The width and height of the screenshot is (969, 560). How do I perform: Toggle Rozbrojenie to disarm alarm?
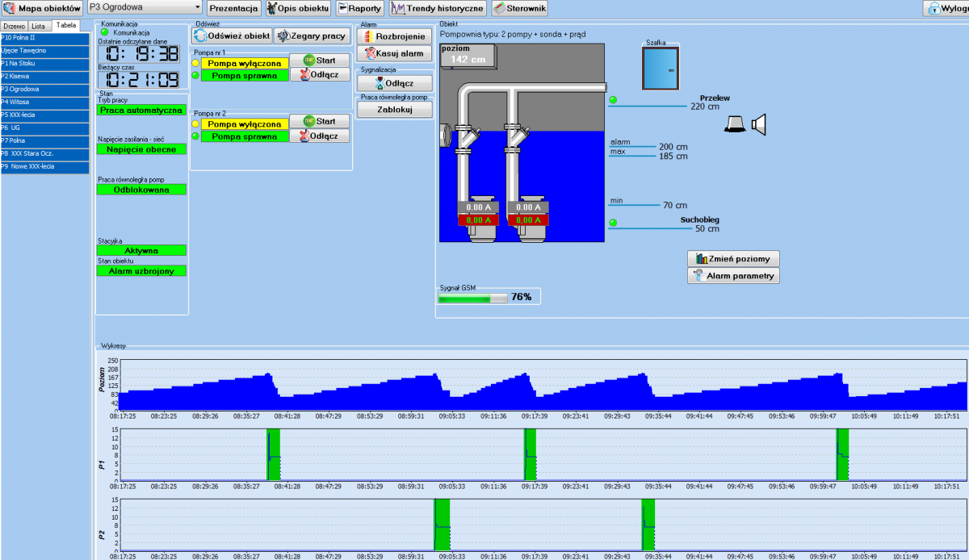pos(394,36)
